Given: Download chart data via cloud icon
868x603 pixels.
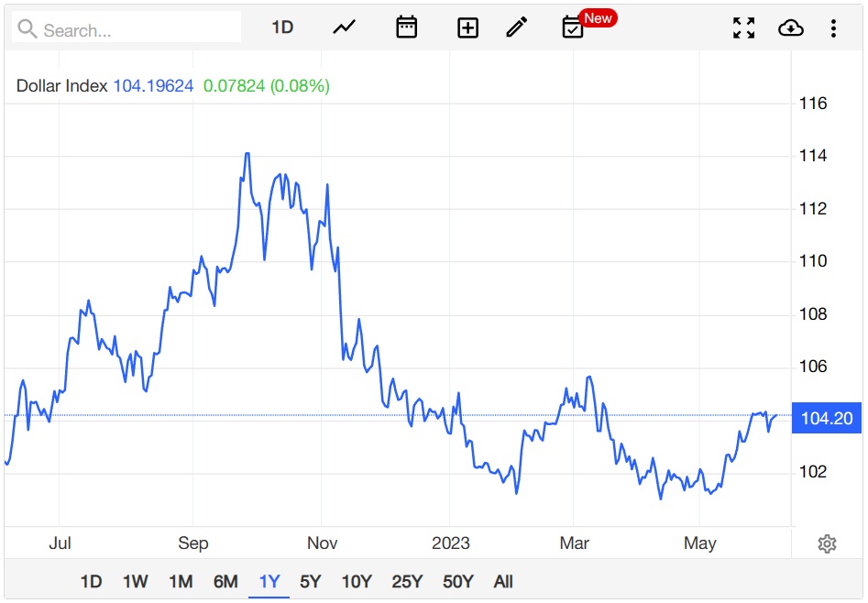Looking at the screenshot, I should [x=790, y=27].
